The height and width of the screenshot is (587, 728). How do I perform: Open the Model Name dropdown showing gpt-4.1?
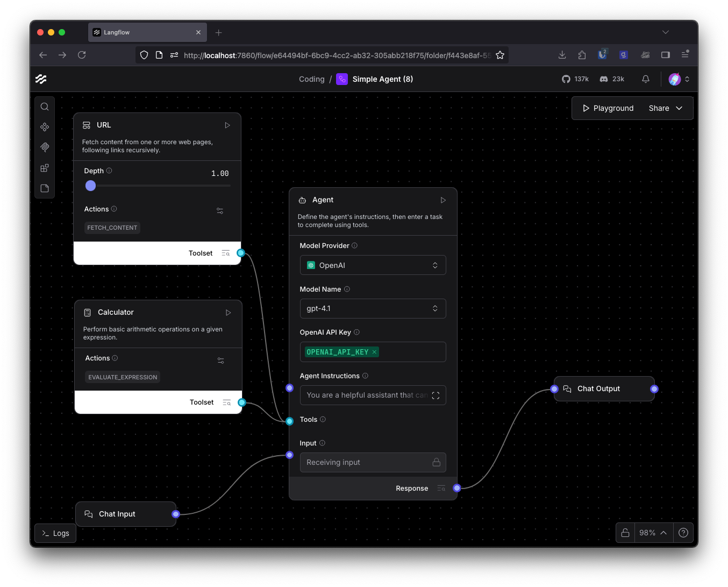[x=373, y=308]
